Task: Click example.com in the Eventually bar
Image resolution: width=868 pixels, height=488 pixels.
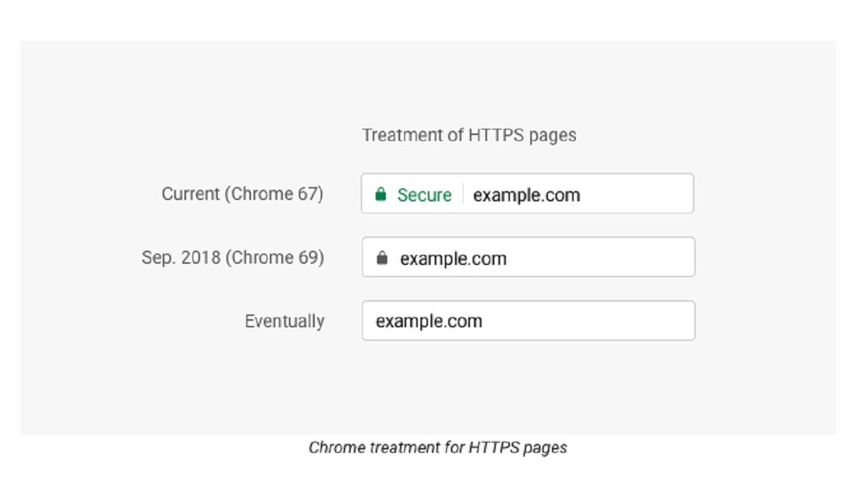Action: point(429,321)
